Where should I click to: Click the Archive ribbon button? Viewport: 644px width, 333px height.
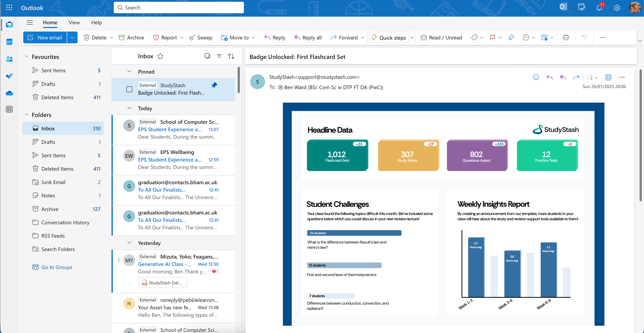coord(131,38)
